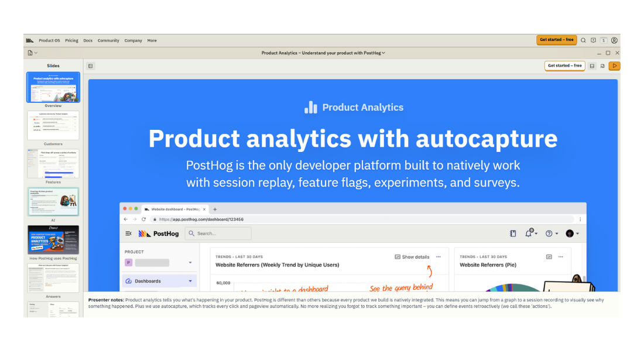Open a new tab with the plus icon
The image size is (644, 351).
(x=215, y=209)
